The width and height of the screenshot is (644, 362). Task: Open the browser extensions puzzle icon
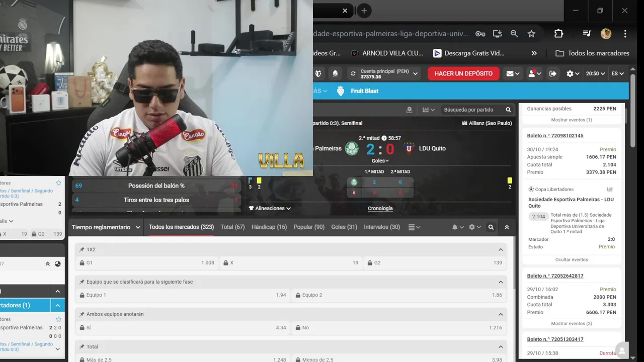558,34
